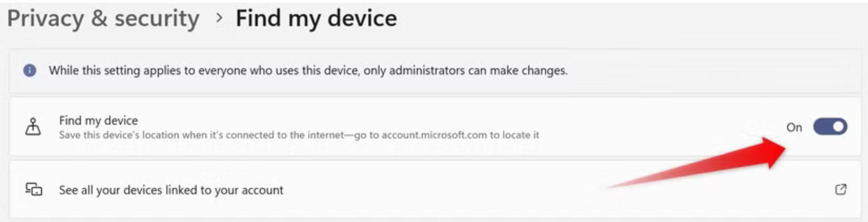Click the Find my device setting label
Viewport: 868px width, 222px height.
point(99,121)
